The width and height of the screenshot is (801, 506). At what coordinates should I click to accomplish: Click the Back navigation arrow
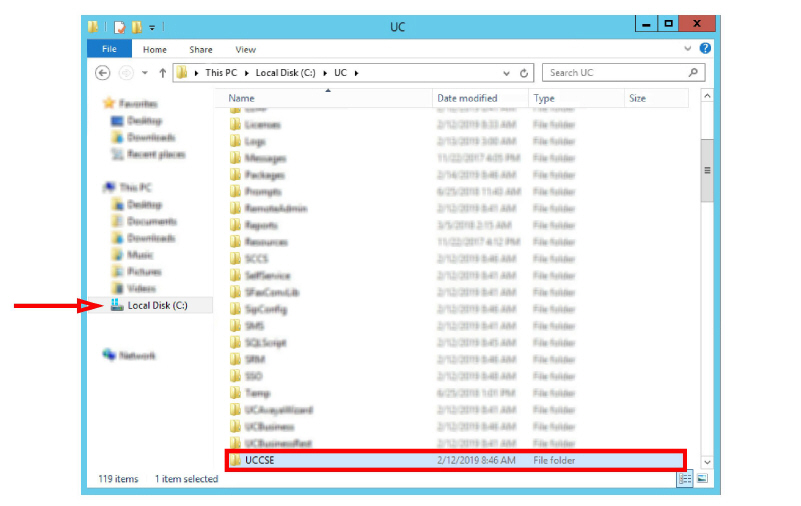[102, 73]
